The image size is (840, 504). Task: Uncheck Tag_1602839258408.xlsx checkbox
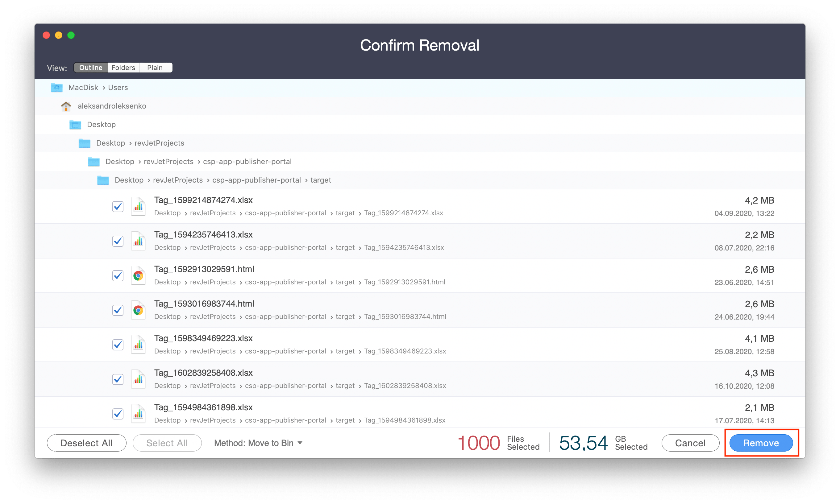118,379
